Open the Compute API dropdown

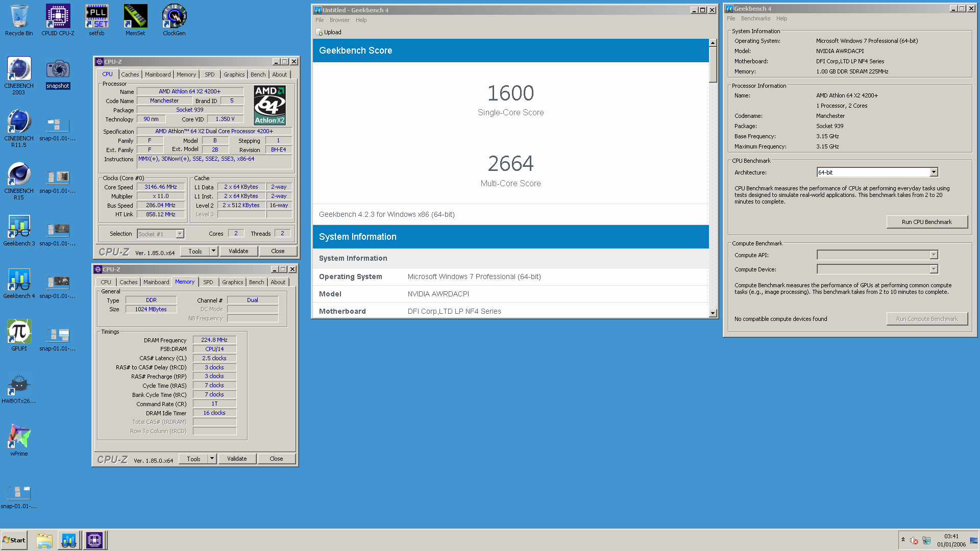click(934, 255)
